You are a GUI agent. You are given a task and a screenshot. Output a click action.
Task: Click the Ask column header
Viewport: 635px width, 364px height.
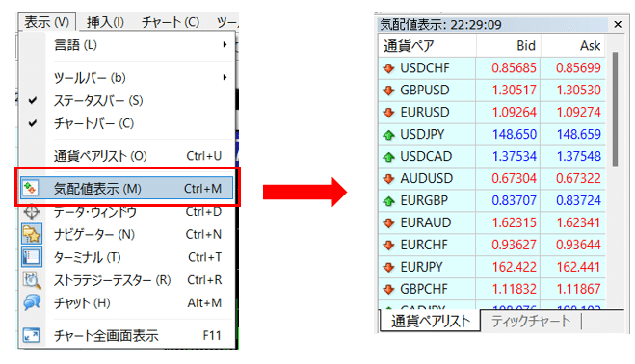(x=573, y=46)
